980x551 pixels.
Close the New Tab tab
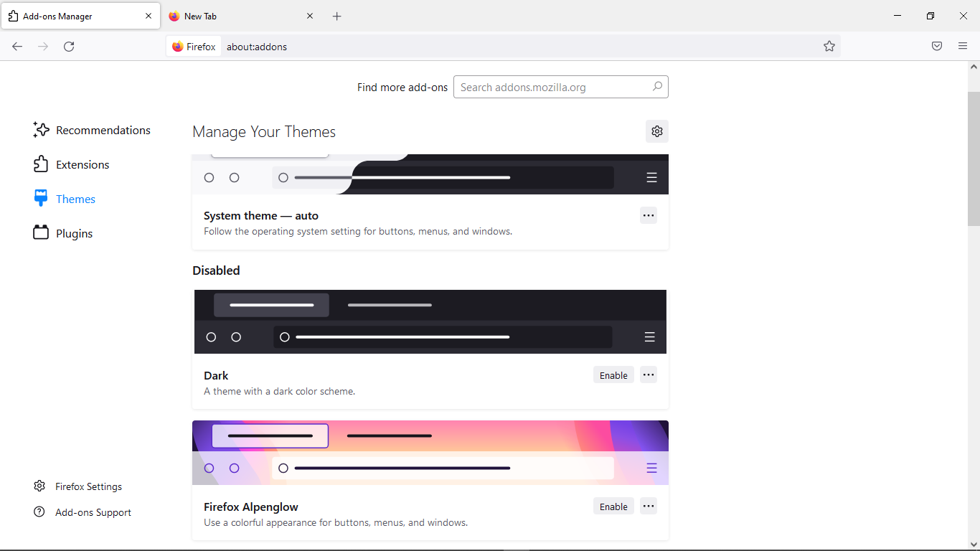[x=310, y=16]
